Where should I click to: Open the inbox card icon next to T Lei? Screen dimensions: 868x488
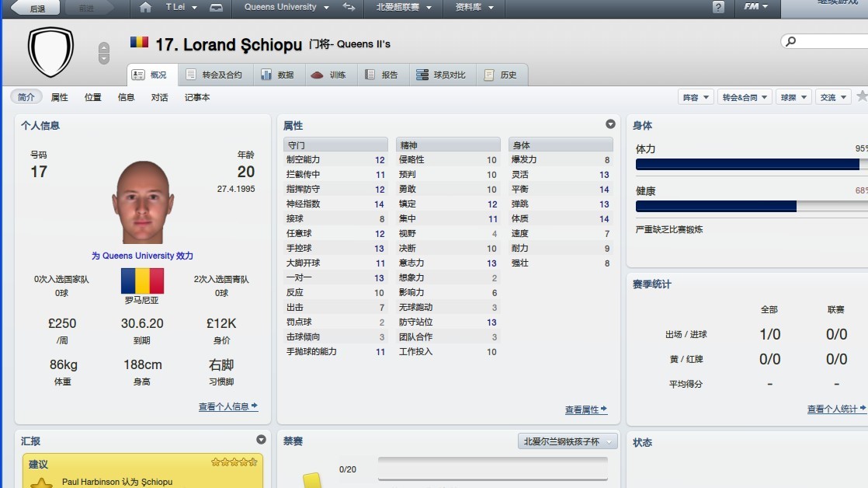[x=216, y=8]
